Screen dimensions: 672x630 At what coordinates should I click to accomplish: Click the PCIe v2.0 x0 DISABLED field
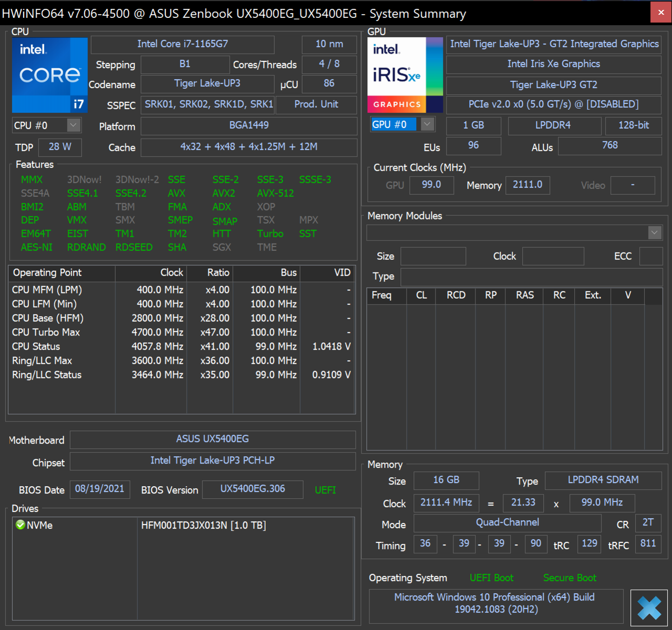pyautogui.click(x=554, y=104)
